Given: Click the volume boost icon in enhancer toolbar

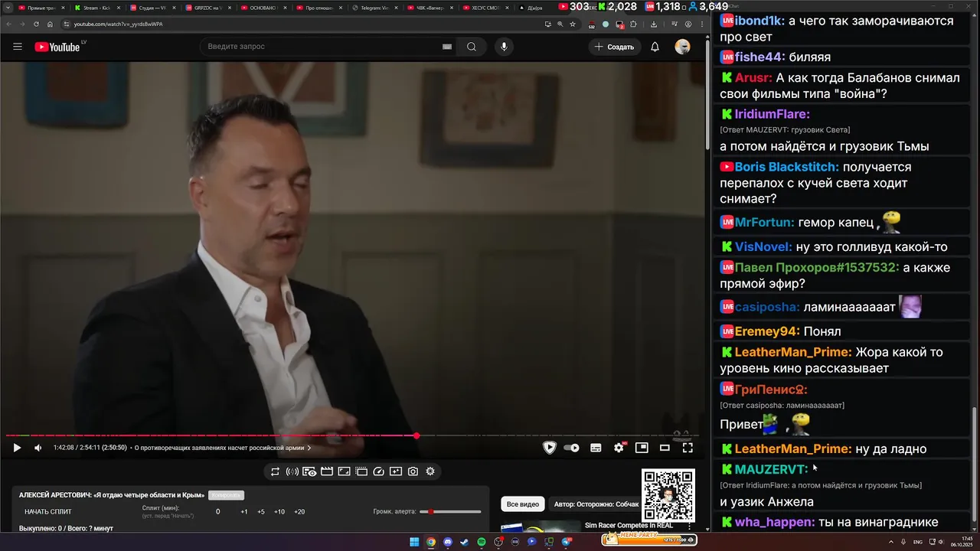Looking at the screenshot, I should tap(292, 471).
